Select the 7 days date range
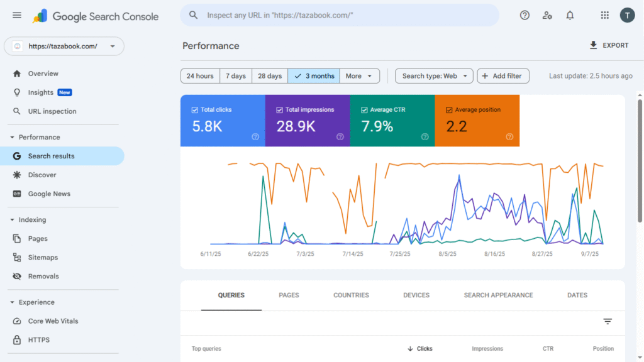 (x=236, y=76)
